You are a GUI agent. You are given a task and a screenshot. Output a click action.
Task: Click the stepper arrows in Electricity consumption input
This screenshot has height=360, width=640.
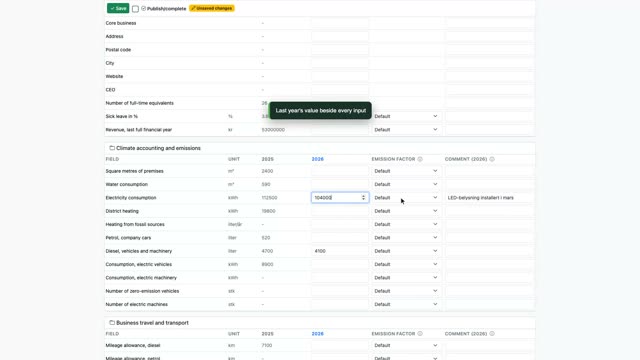pos(363,198)
